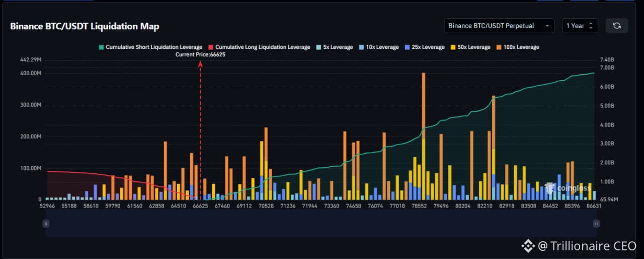Click the right axis label 7.40B

pos(607,60)
